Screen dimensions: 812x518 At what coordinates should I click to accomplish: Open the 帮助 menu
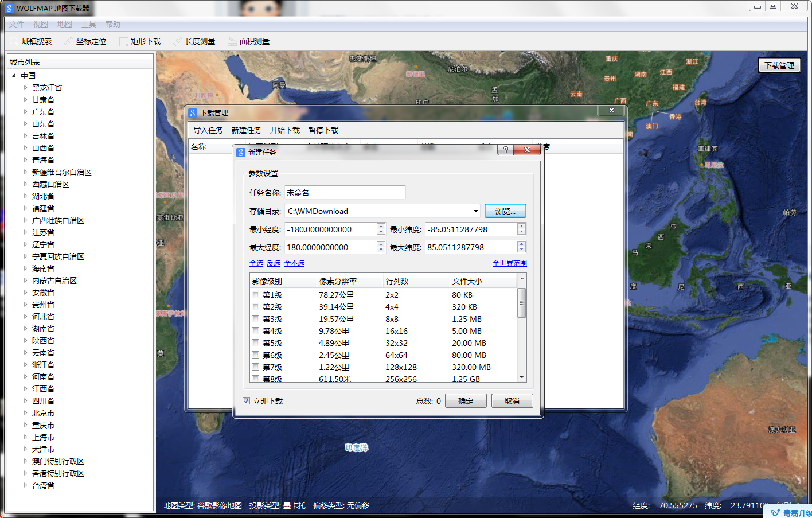(x=113, y=24)
